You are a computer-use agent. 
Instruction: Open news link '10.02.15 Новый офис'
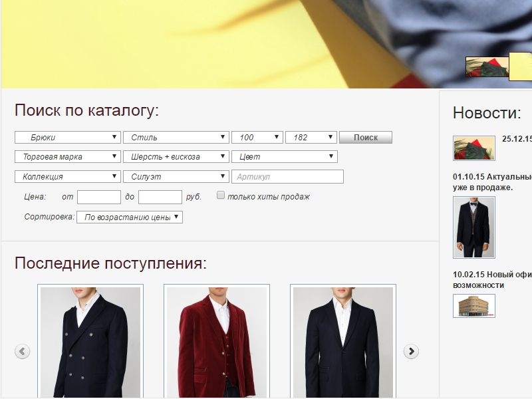click(492, 274)
